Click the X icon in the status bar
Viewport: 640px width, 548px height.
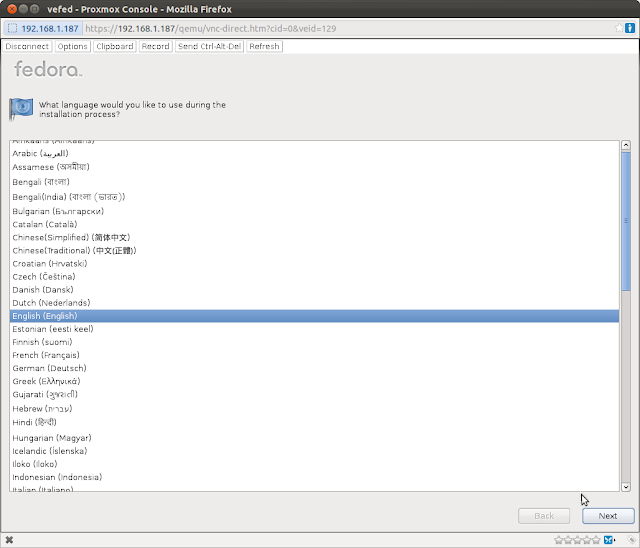pyautogui.click(x=9, y=540)
